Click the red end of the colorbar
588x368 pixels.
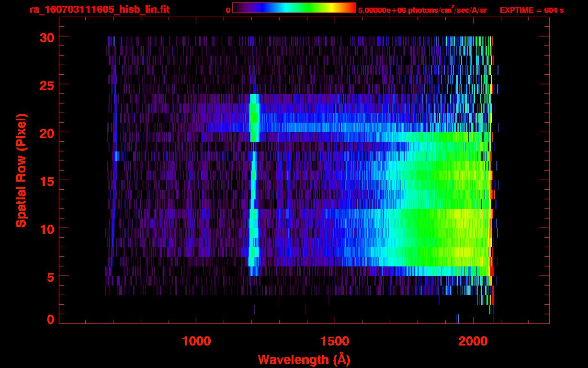coord(351,8)
